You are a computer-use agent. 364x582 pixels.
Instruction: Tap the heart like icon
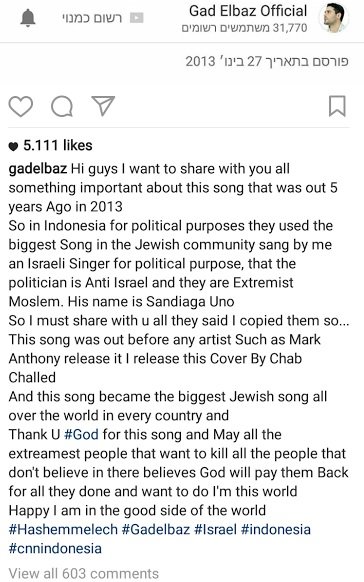point(20,106)
